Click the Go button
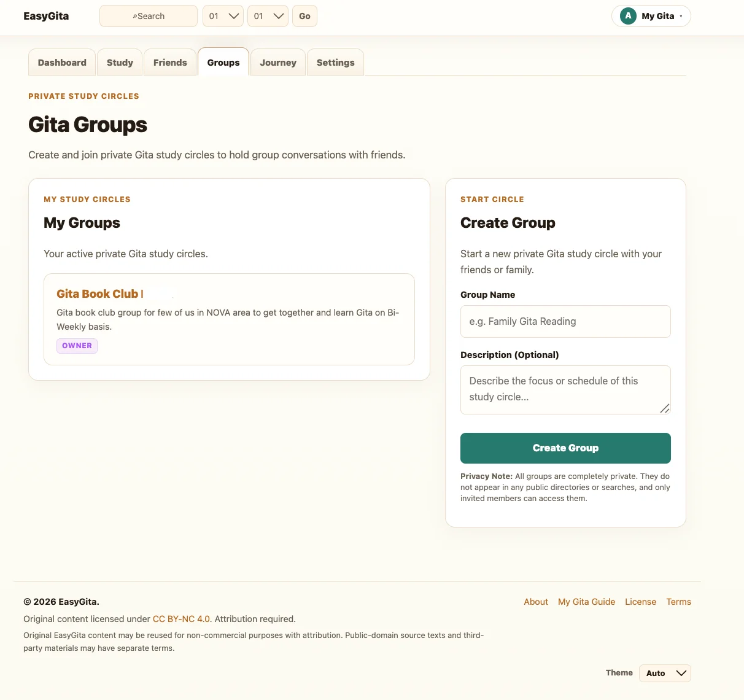The width and height of the screenshot is (744, 700). point(304,16)
